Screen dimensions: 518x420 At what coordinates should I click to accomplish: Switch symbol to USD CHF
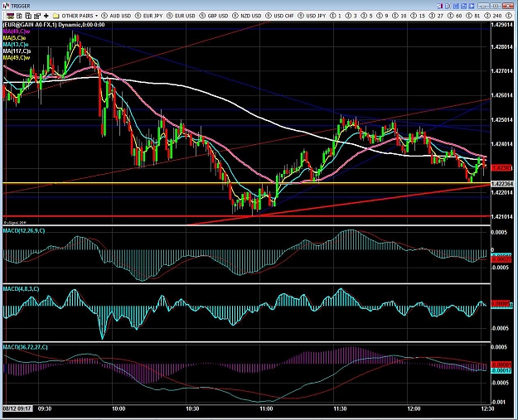pos(279,16)
